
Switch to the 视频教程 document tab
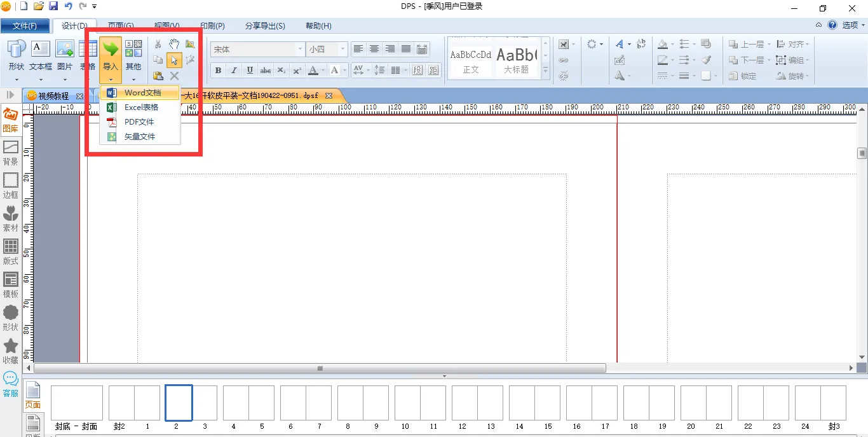pyautogui.click(x=53, y=96)
